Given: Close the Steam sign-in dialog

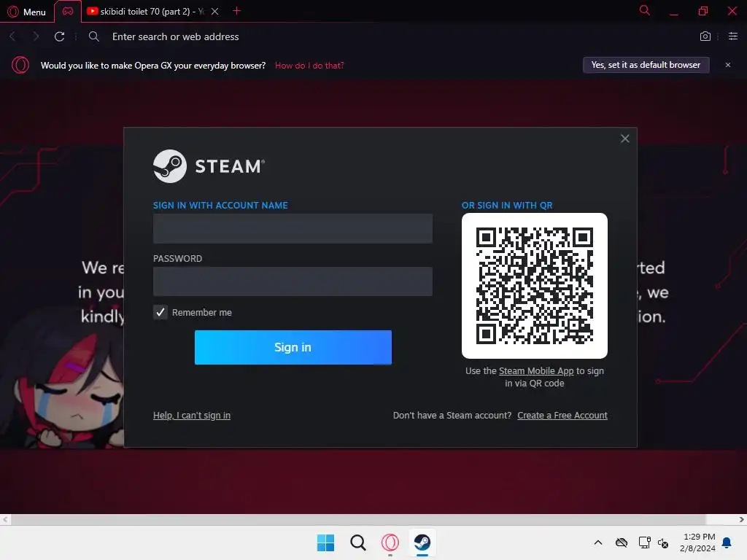Looking at the screenshot, I should click(625, 139).
